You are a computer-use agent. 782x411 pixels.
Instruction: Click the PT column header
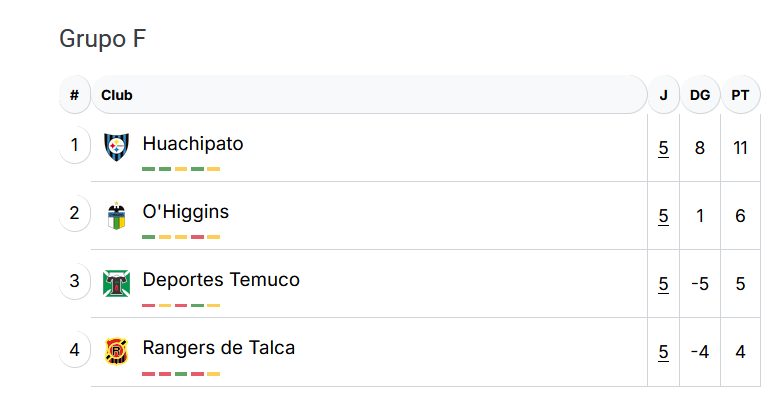(x=740, y=95)
